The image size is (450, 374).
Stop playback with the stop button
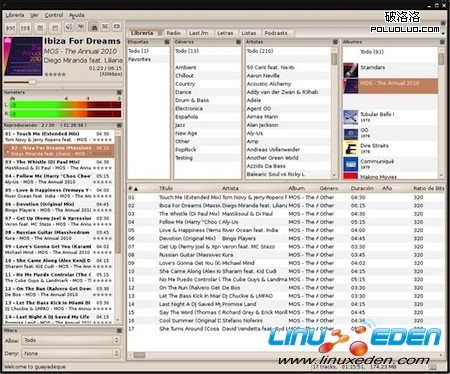click(55, 28)
